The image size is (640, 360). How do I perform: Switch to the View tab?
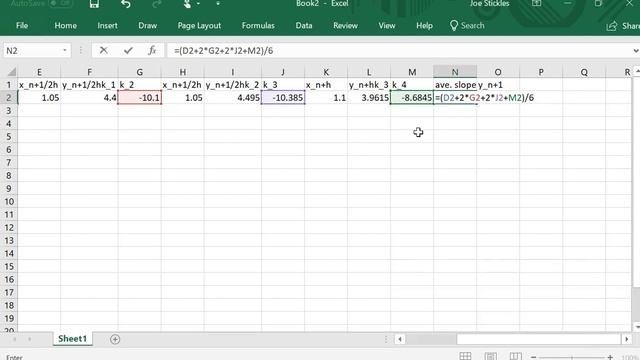tap(387, 25)
